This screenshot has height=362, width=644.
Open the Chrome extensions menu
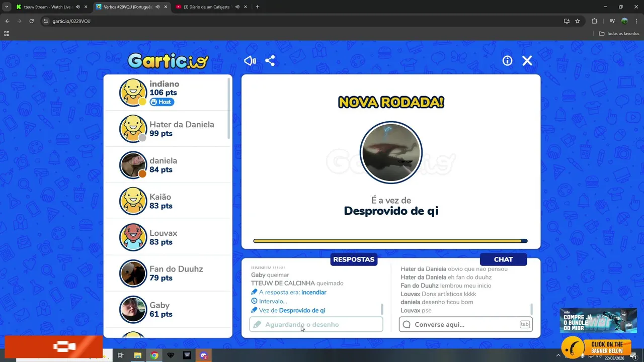coord(594,21)
